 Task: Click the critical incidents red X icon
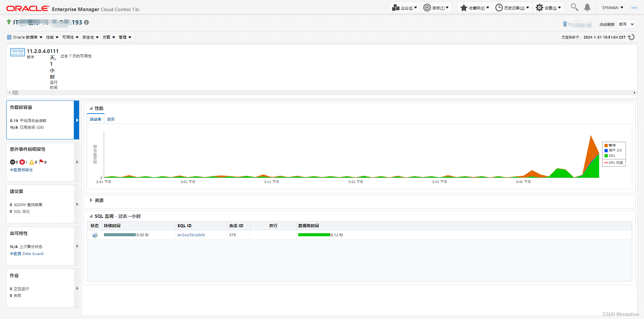(22, 162)
